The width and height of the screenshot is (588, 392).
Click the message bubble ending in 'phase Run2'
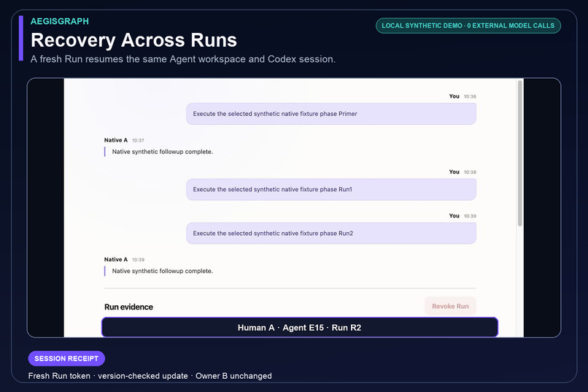pyautogui.click(x=331, y=234)
